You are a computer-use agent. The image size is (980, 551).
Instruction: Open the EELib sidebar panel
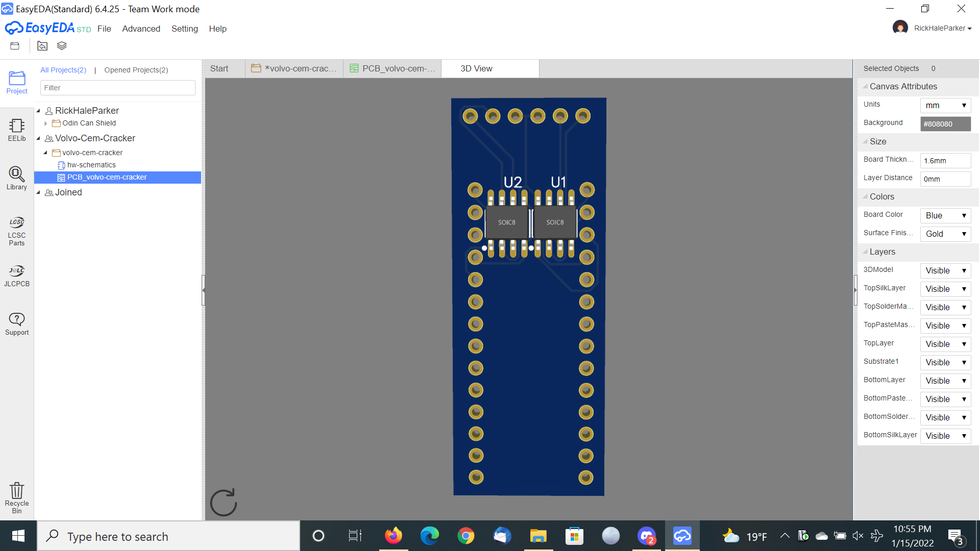pyautogui.click(x=16, y=130)
